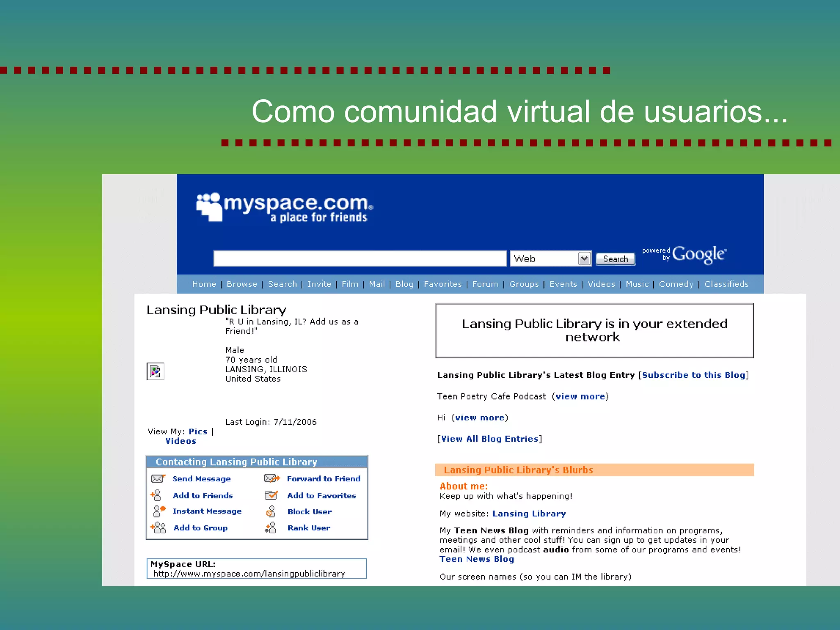Click the Rank User icon

(271, 527)
